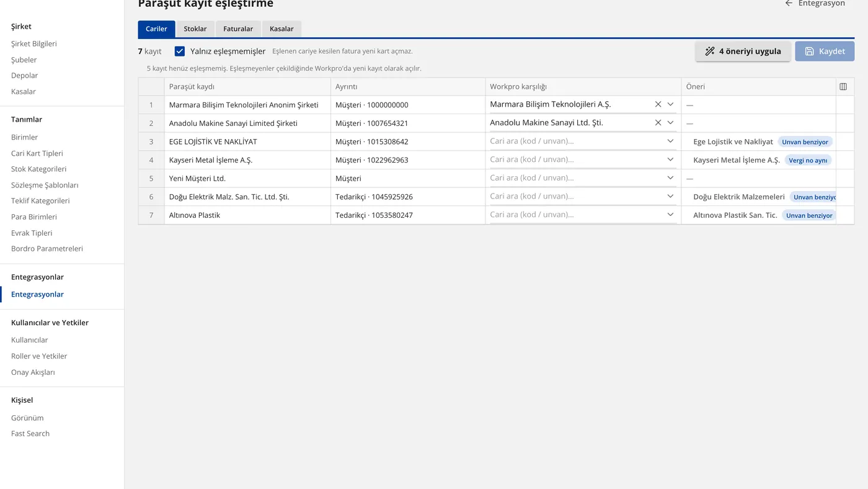868x489 pixels.
Task: Open Görünüm in sidebar
Action: [27, 418]
